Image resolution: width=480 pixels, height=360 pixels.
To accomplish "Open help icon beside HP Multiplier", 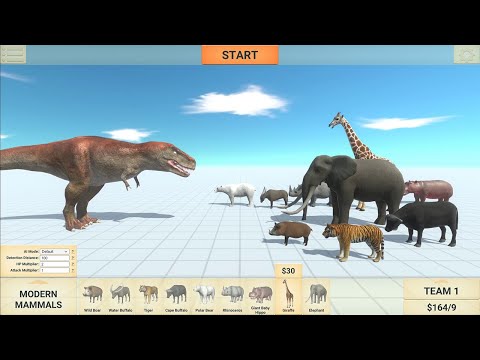I will click(73, 264).
